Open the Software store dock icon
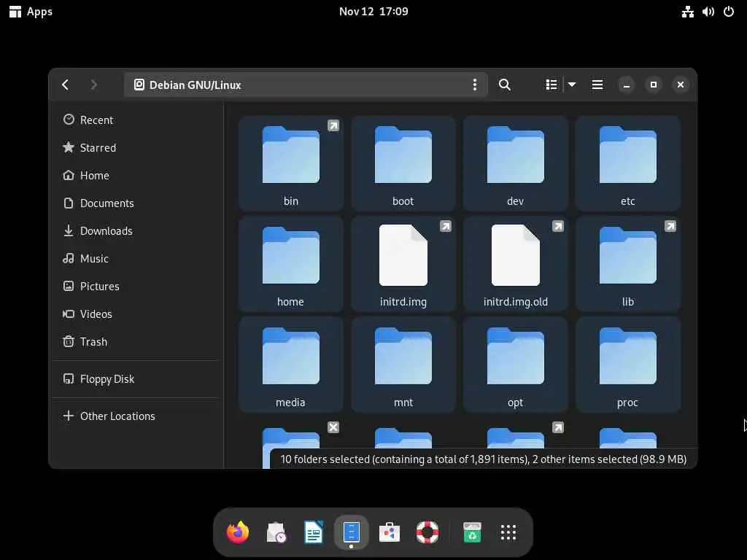The width and height of the screenshot is (747, 560). point(390,532)
